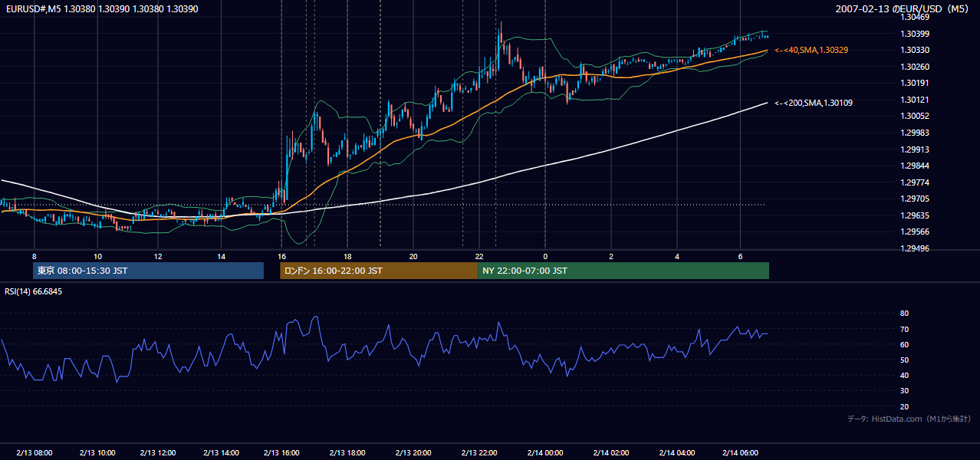Image resolution: width=980 pixels, height=460 pixels.
Task: Click the 1.29635 price axis value
Action: coord(914,215)
